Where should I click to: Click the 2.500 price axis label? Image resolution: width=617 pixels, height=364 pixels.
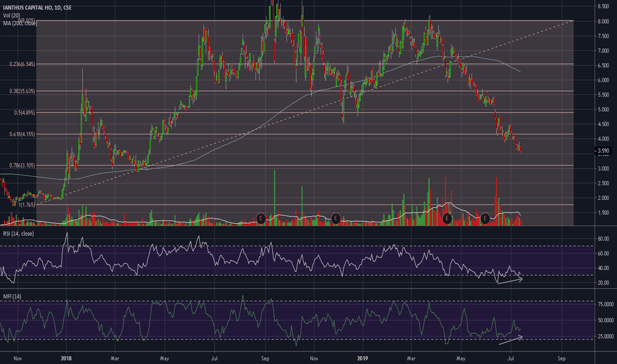[603, 183]
